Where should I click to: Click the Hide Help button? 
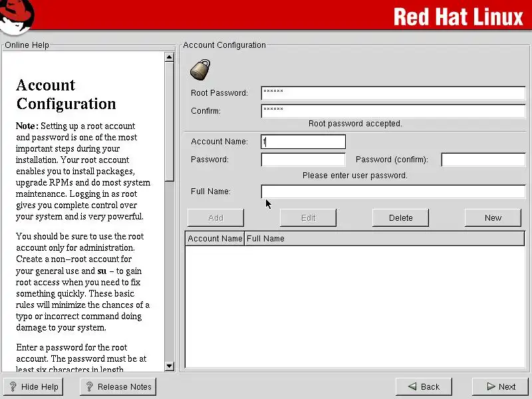[33, 387]
